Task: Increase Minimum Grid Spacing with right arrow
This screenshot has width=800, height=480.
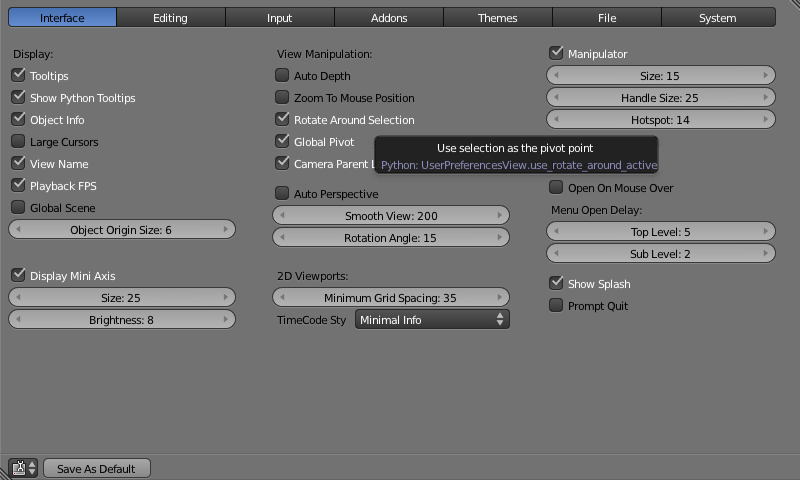Action: click(x=502, y=298)
